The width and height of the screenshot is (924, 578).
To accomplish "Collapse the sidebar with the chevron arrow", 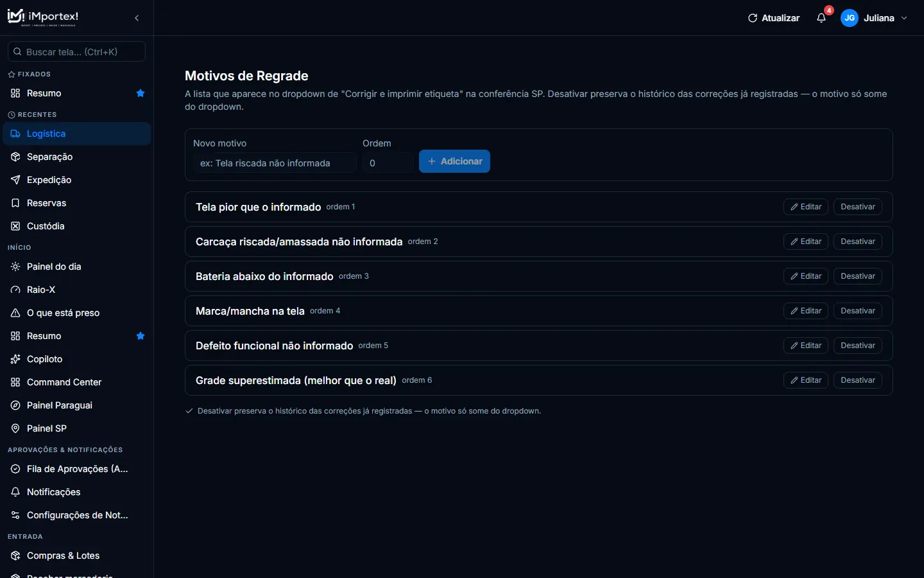I will point(137,18).
